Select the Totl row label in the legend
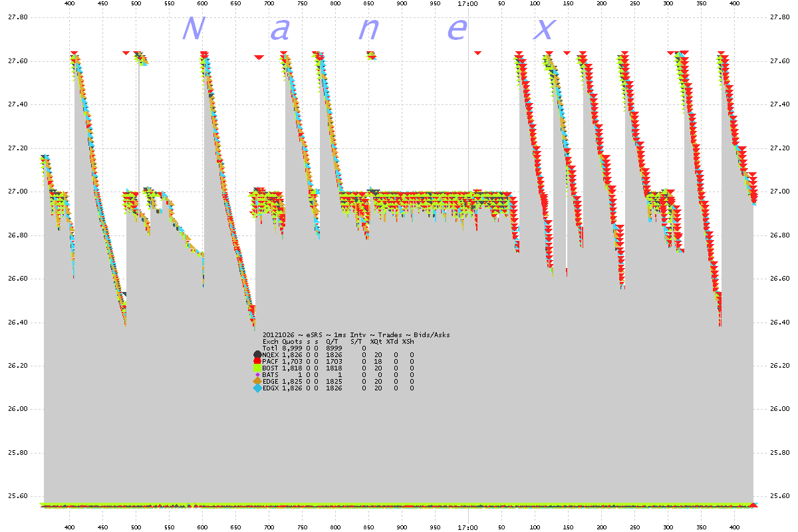Screen dimensions: 798x532 271,348
